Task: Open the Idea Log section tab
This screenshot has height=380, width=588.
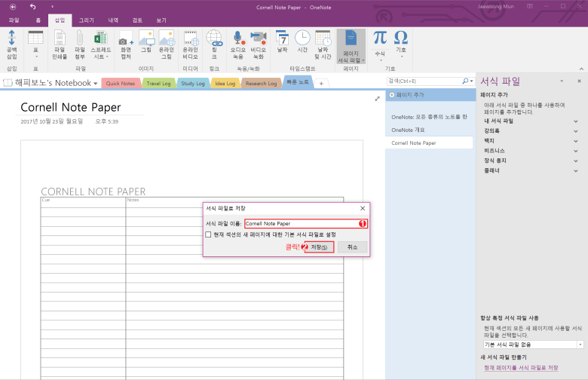Action: (x=225, y=83)
